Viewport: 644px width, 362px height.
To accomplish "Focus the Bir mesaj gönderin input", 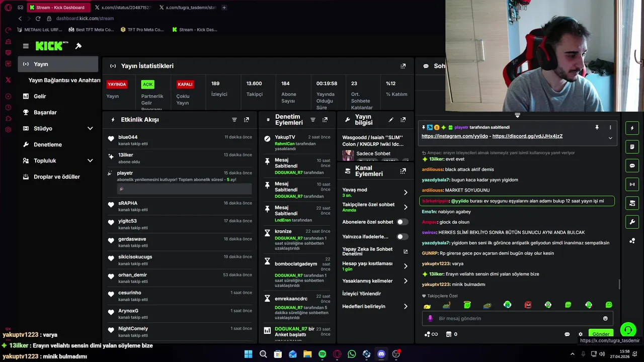I will pyautogui.click(x=518, y=318).
